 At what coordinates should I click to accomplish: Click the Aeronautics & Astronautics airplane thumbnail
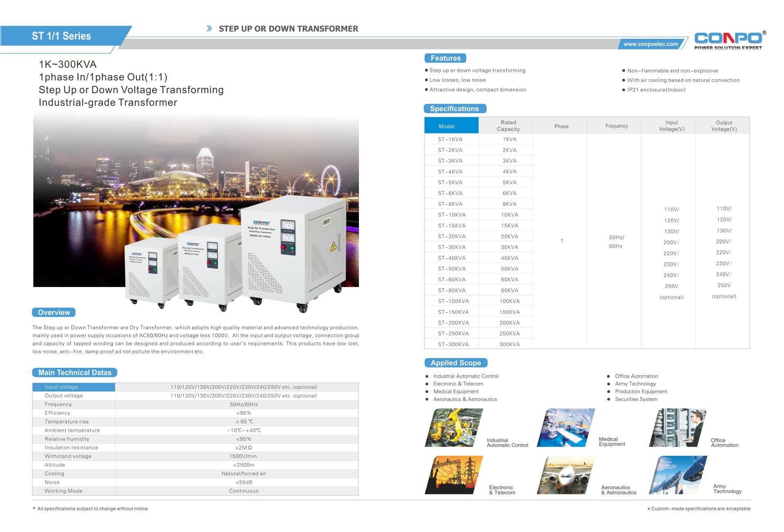[566, 475]
